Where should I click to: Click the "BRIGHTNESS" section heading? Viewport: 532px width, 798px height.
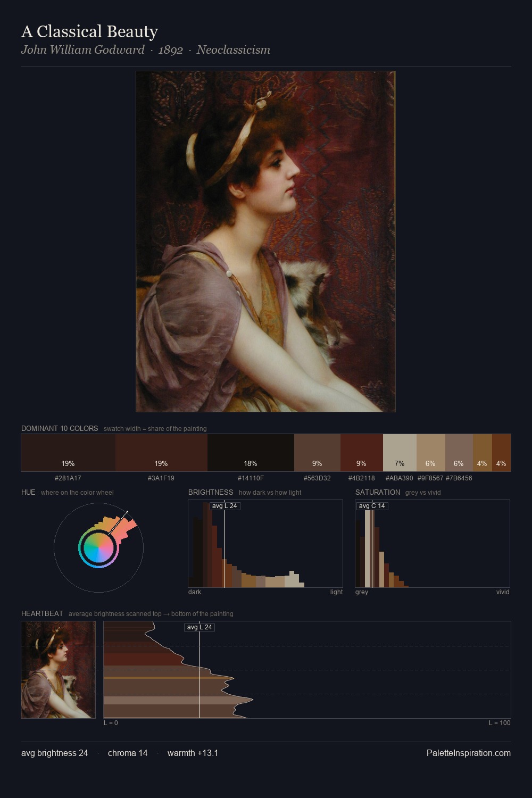pos(211,492)
